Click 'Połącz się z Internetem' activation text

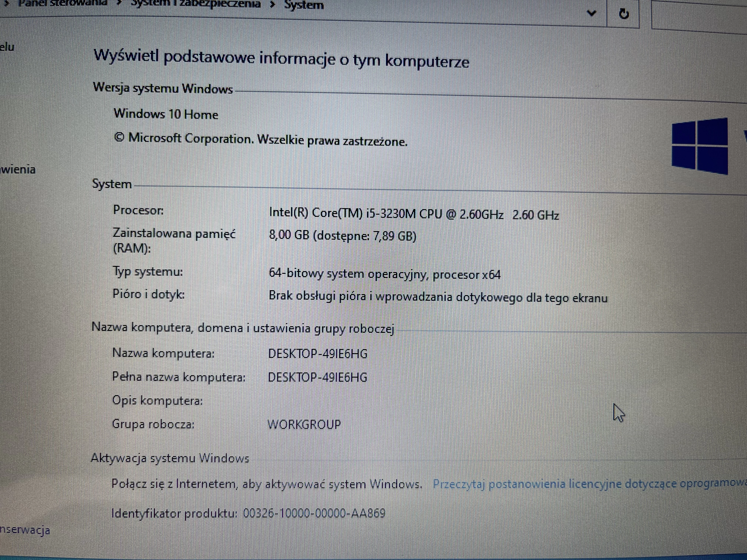coord(267,484)
